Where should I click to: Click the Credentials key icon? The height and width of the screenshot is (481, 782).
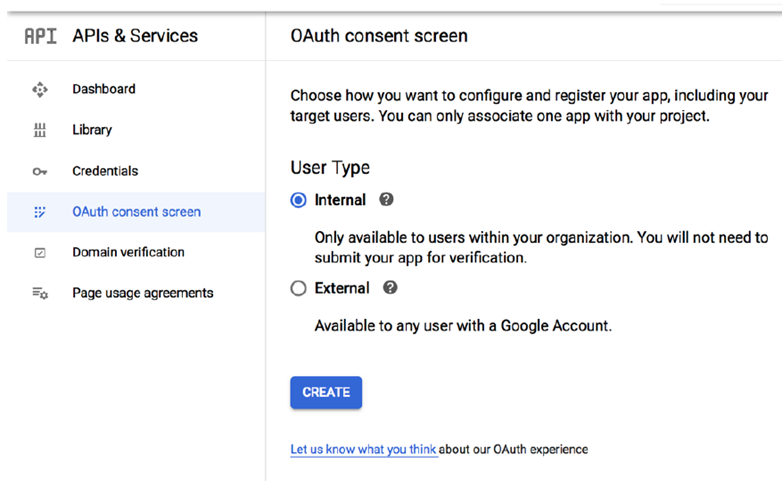tap(40, 171)
